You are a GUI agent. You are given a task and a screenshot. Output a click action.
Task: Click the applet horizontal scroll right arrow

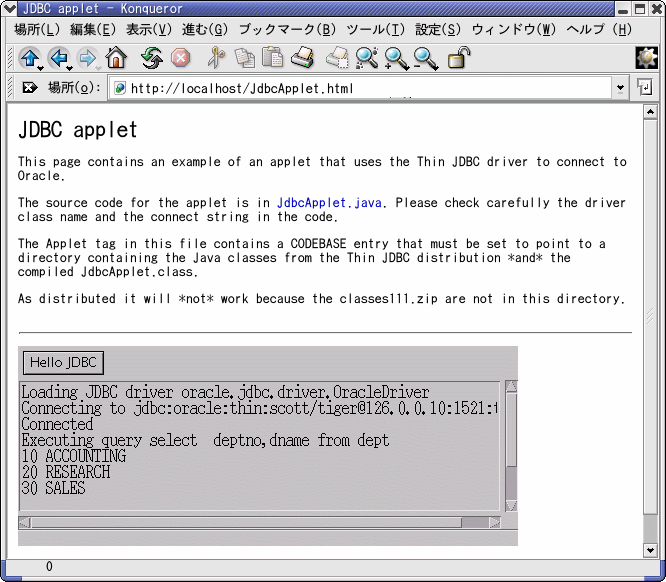point(494,523)
